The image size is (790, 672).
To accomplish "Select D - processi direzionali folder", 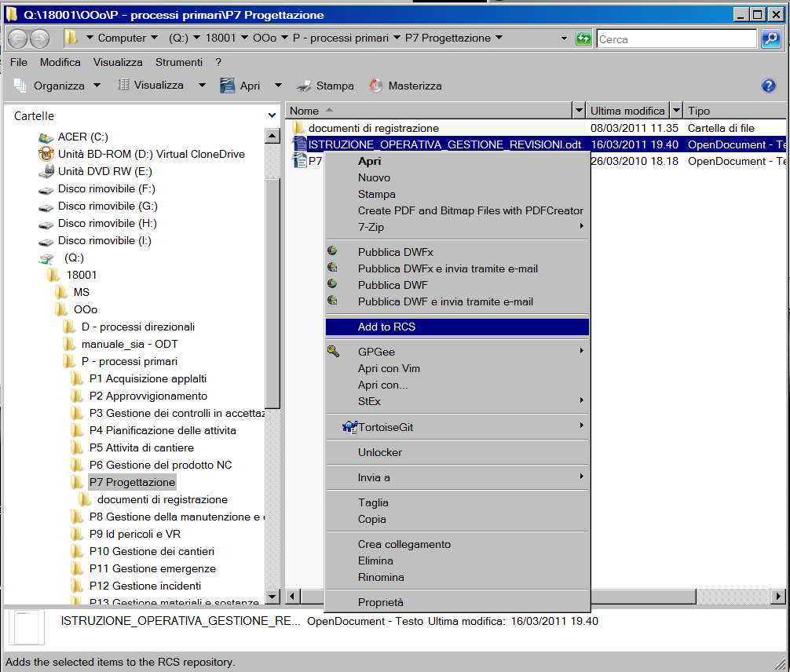I will click(x=138, y=327).
